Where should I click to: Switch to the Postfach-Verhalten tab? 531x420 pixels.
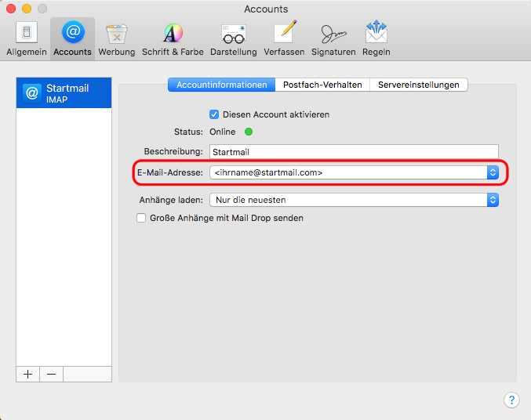pos(322,85)
